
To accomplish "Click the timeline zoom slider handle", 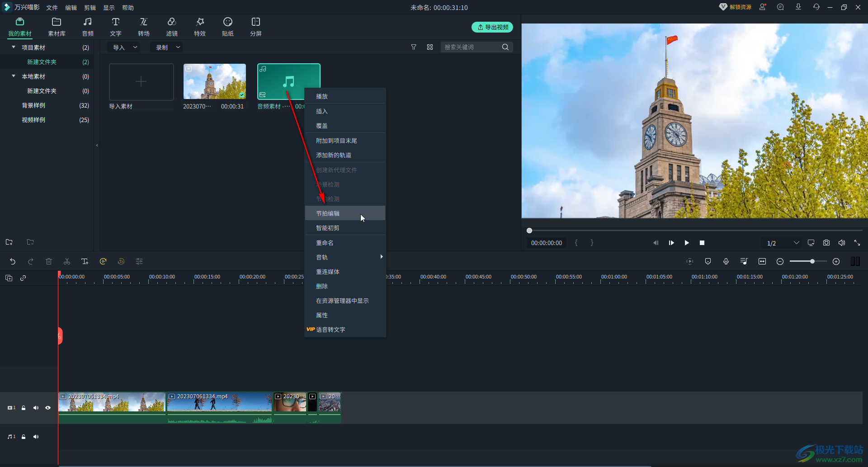I will click(812, 261).
